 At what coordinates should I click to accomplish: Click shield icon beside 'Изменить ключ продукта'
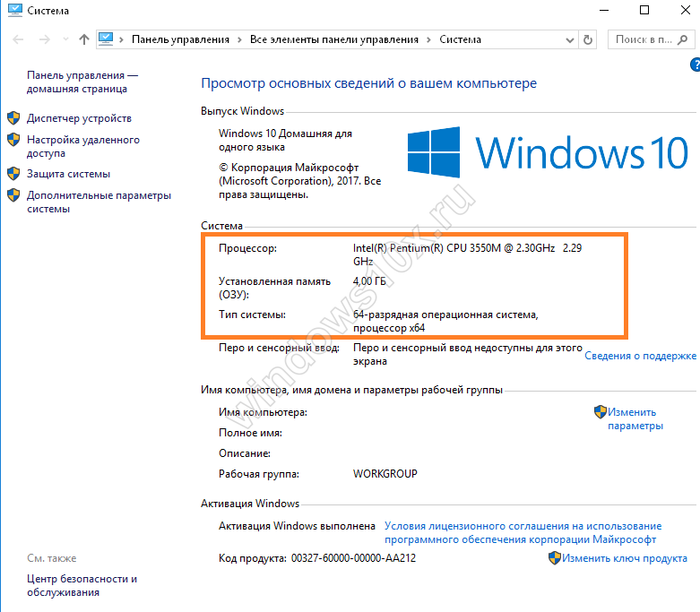[554, 558]
